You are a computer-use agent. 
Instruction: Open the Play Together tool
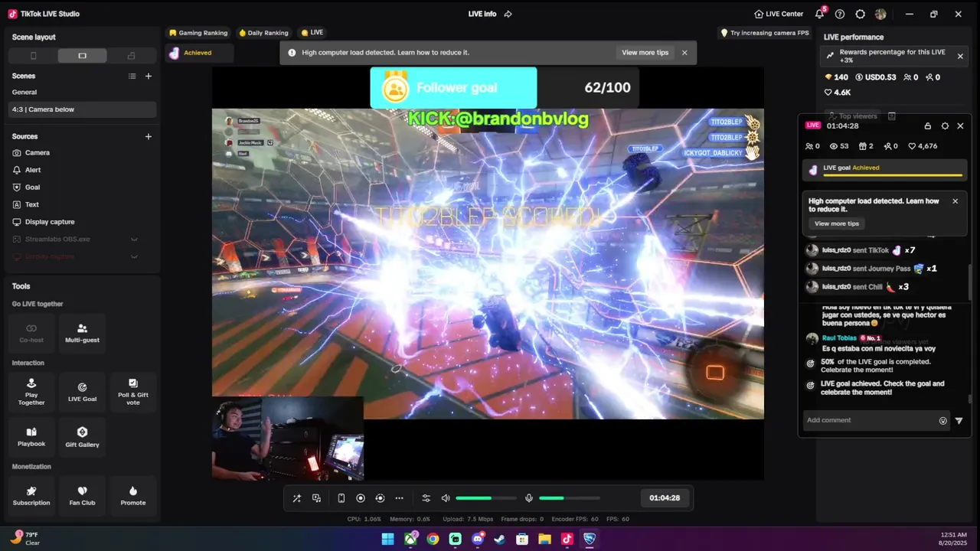click(31, 392)
